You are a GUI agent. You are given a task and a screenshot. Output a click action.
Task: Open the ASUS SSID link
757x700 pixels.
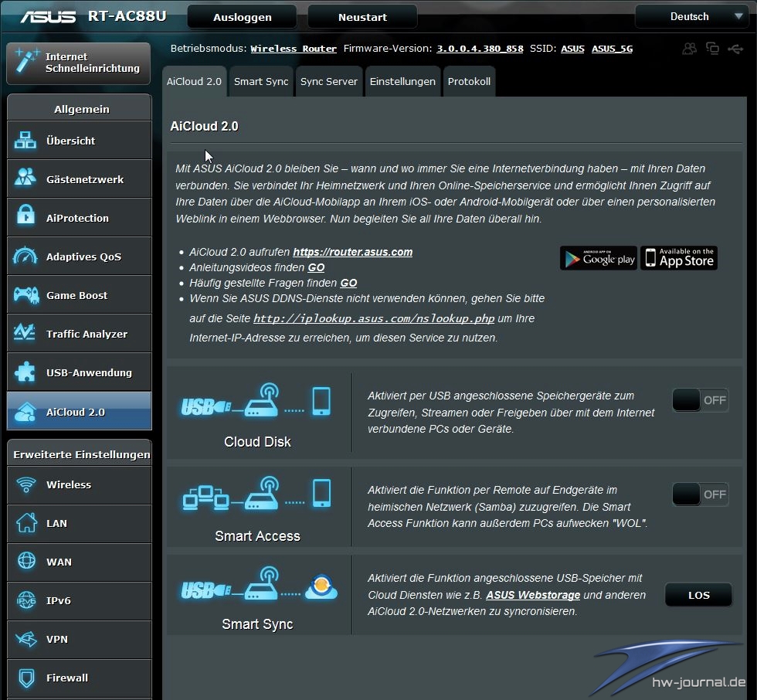[x=572, y=49]
